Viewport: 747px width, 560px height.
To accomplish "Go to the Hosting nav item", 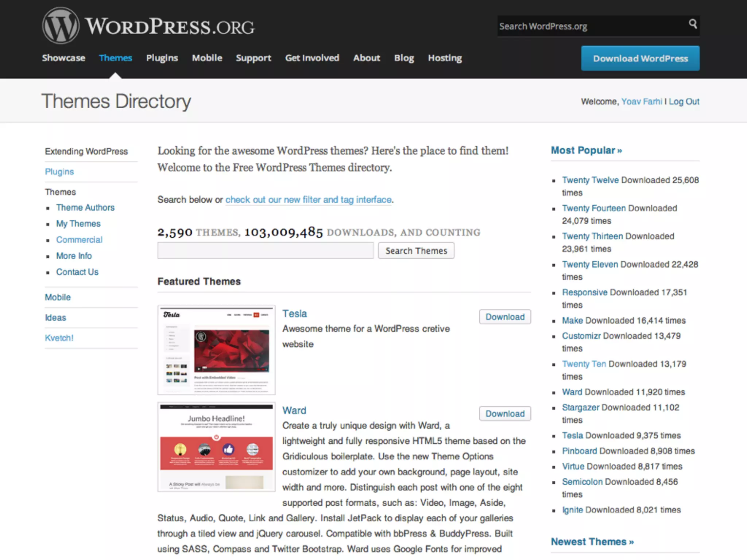I will pyautogui.click(x=445, y=58).
